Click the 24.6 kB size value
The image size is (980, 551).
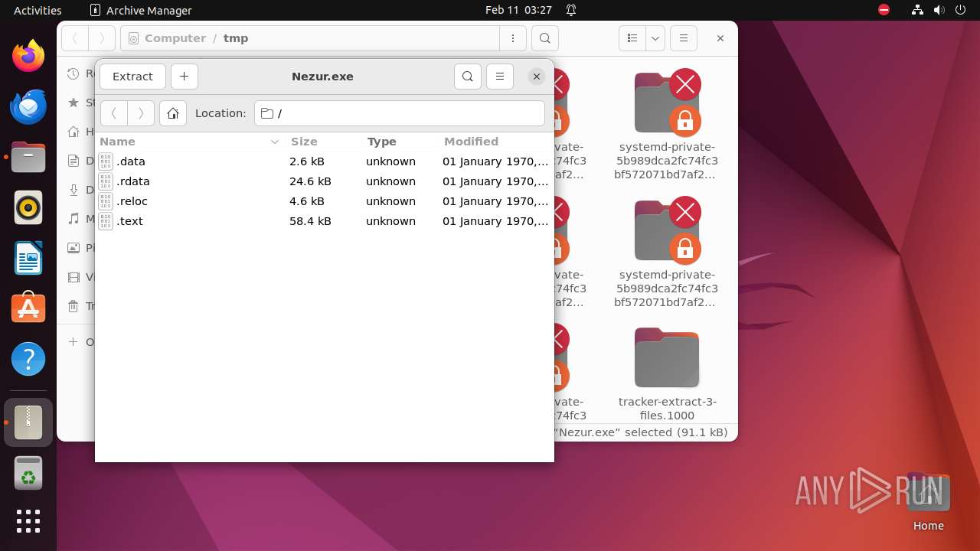(x=310, y=181)
